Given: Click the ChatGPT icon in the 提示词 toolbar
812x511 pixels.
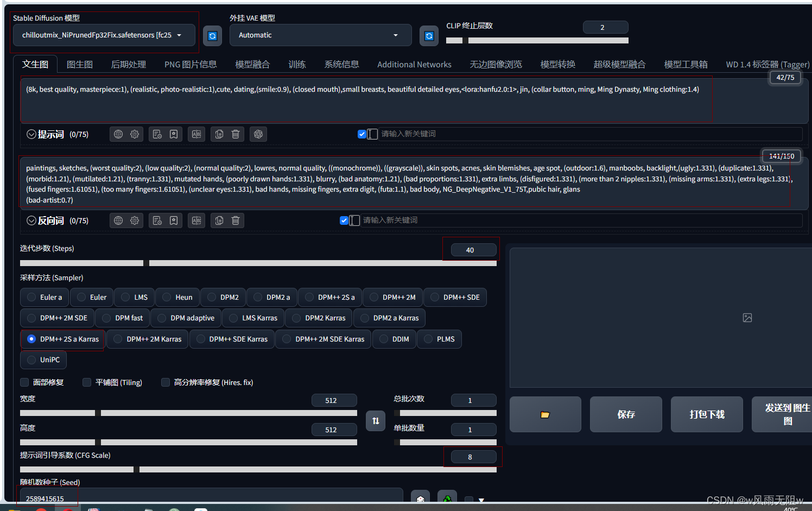Looking at the screenshot, I should coord(258,134).
